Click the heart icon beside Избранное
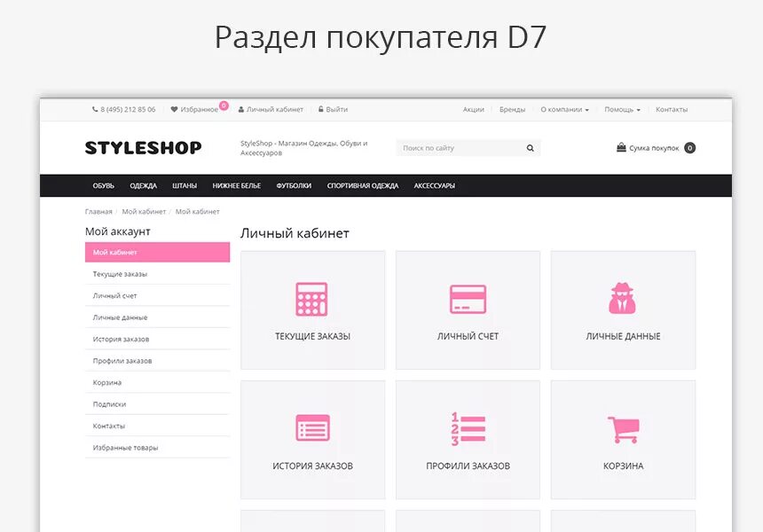 tap(174, 109)
